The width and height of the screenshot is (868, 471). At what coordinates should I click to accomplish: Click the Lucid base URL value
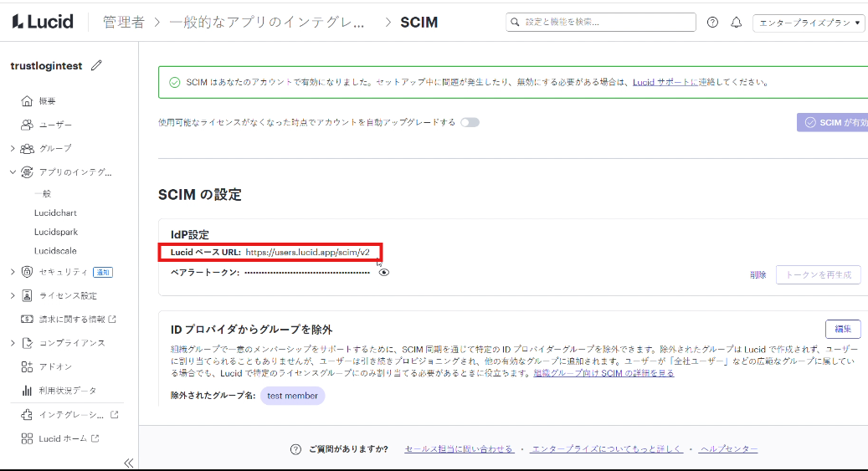(307, 253)
